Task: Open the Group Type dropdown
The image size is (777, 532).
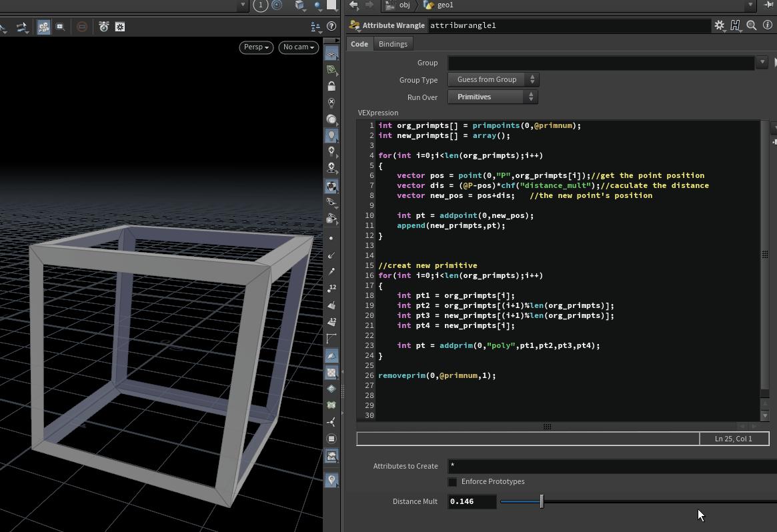Action: (493, 80)
